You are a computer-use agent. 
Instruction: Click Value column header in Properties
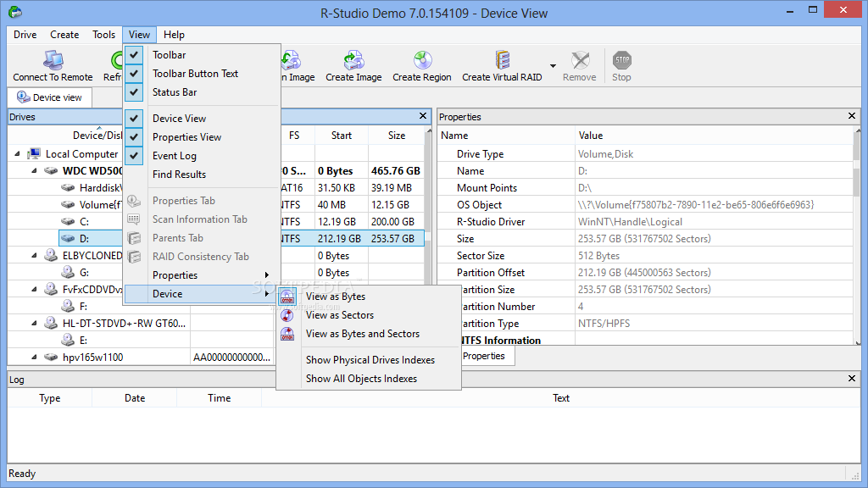[714, 136]
